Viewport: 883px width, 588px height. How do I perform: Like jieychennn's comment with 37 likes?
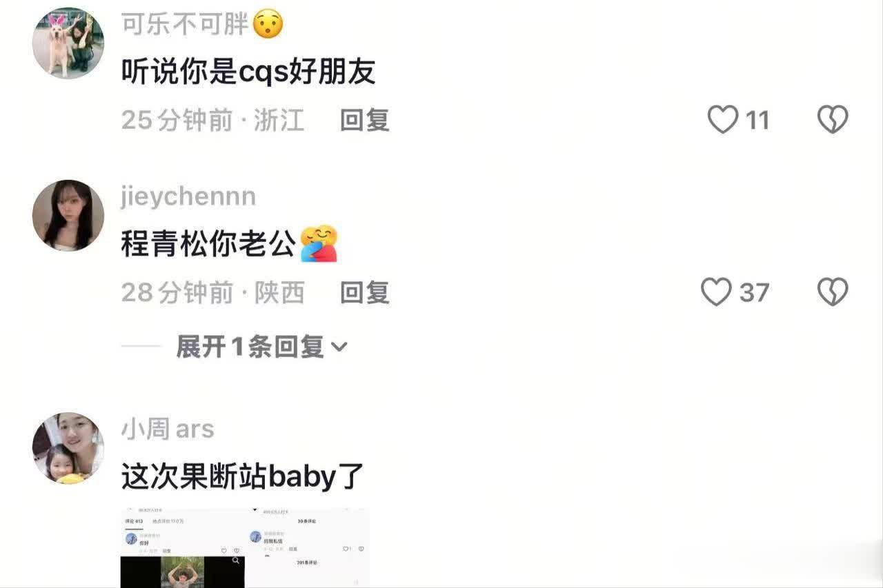(x=716, y=292)
